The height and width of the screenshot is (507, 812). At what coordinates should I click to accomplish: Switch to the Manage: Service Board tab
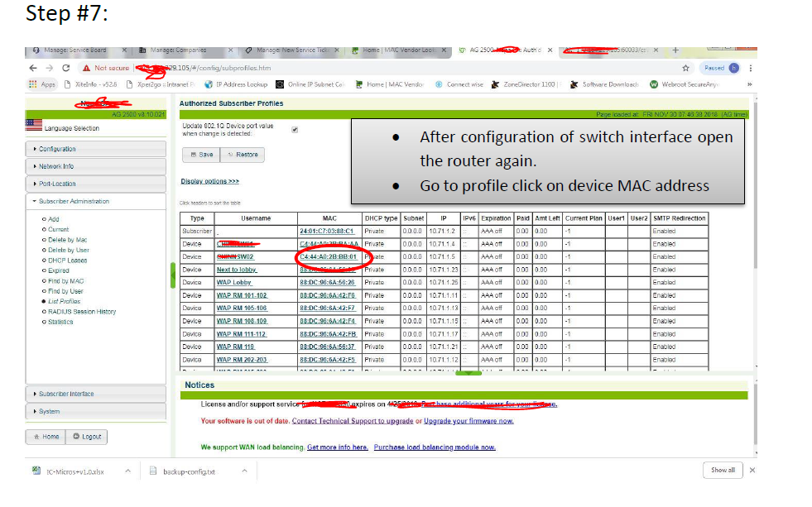(75, 50)
